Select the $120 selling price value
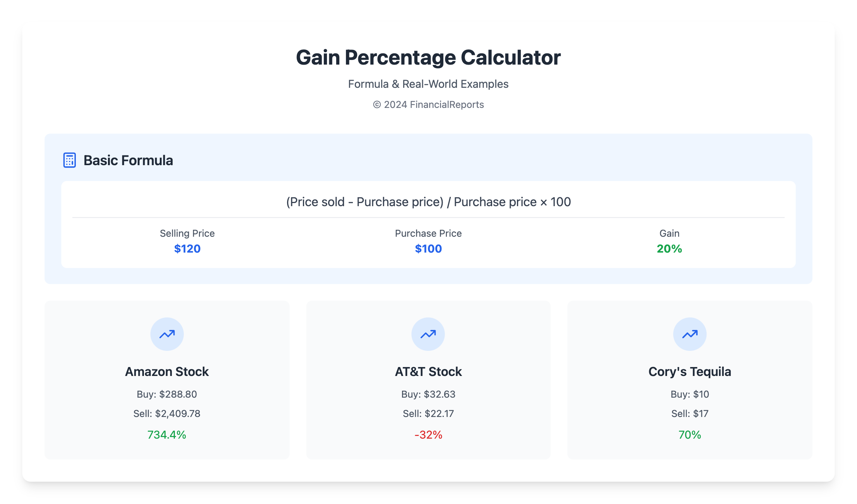The height and width of the screenshot is (504, 857). (187, 249)
